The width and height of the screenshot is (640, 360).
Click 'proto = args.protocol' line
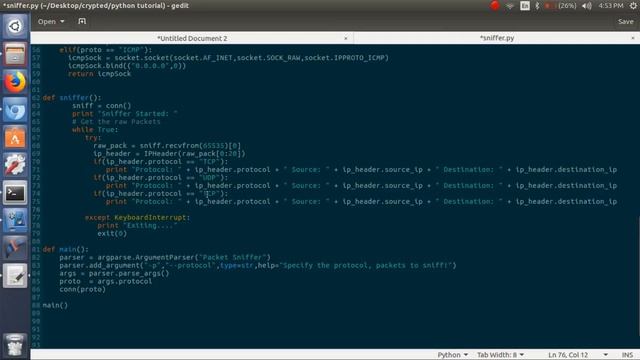[x=105, y=281]
